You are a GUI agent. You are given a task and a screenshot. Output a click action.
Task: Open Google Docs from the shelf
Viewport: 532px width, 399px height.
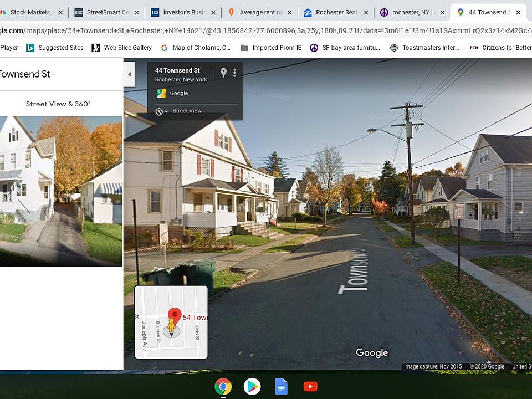point(282,386)
